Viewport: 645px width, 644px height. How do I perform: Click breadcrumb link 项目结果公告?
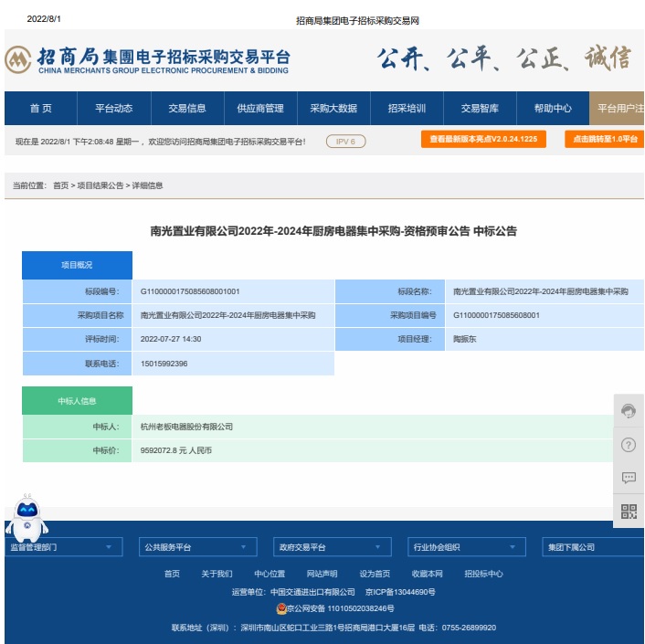click(100, 185)
